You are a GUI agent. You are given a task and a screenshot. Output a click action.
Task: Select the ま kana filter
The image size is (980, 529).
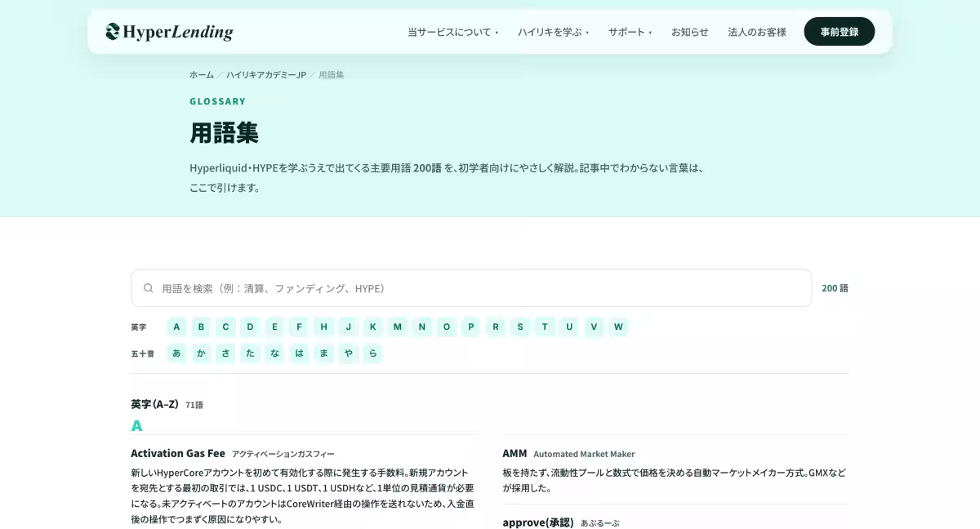(x=323, y=353)
